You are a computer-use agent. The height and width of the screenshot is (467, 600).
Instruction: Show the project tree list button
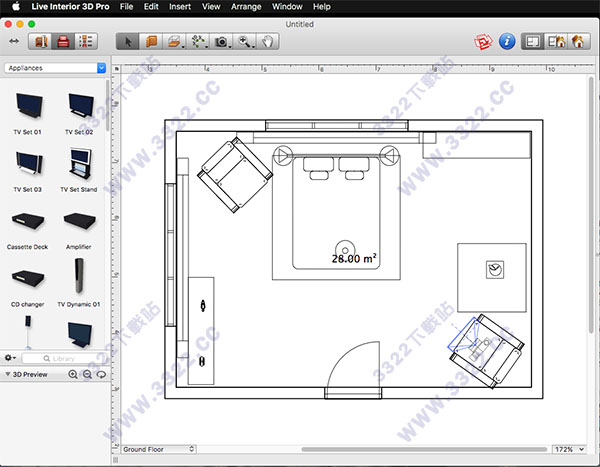pyautogui.click(x=86, y=41)
